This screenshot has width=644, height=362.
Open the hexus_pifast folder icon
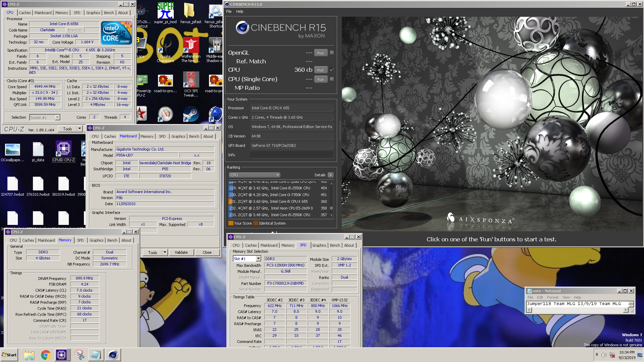coord(191,13)
